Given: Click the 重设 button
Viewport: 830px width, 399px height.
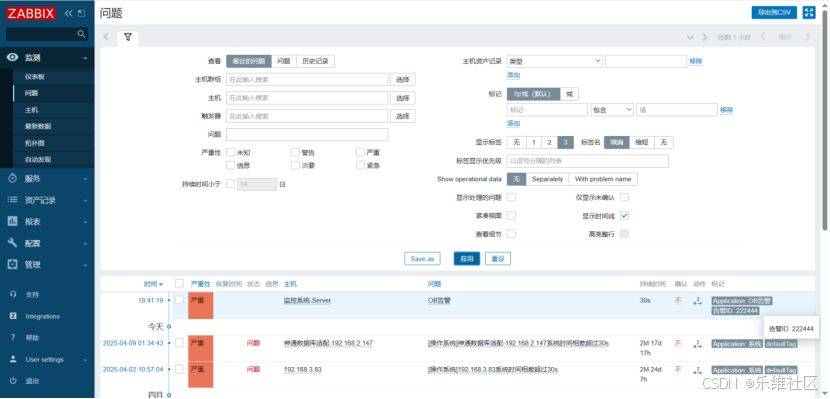Looking at the screenshot, I should pos(498,259).
